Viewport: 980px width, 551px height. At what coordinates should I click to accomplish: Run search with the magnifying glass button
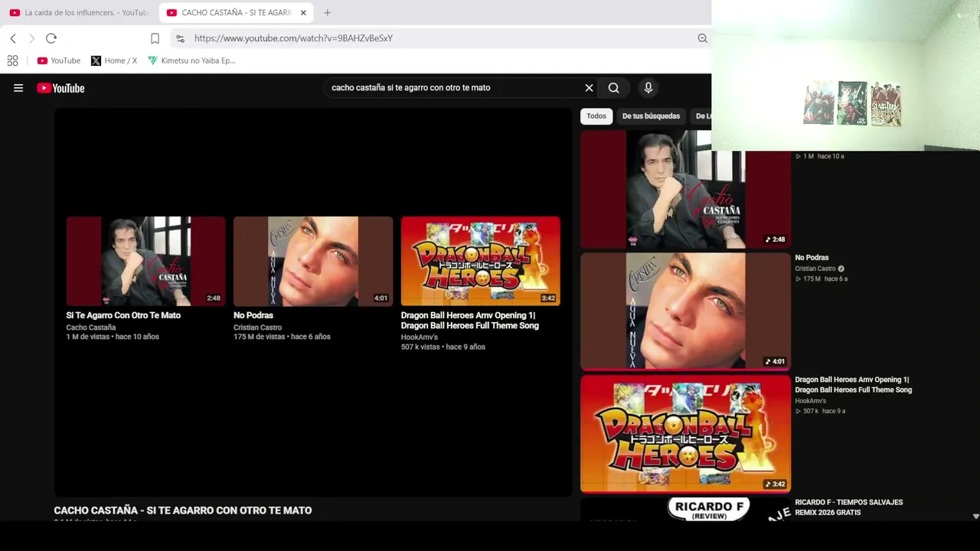613,88
